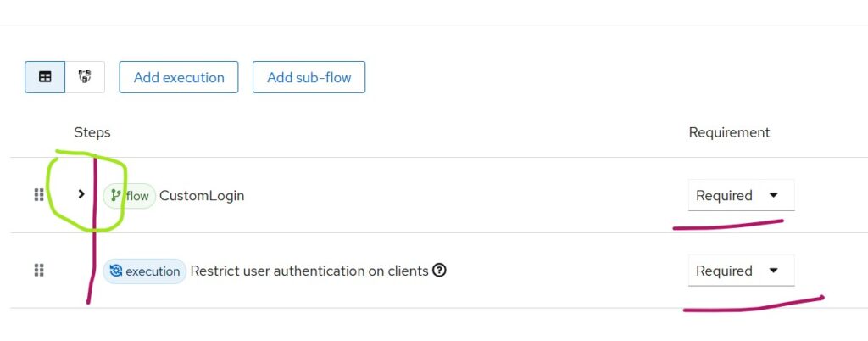
Task: Click the blue execution badge
Action: [x=145, y=271]
